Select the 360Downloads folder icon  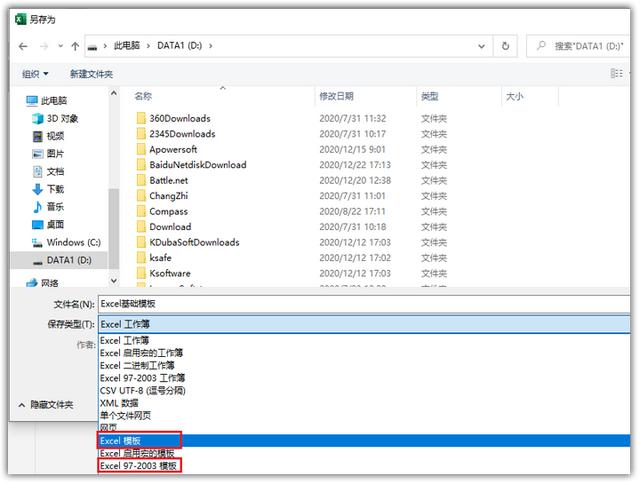[141, 118]
